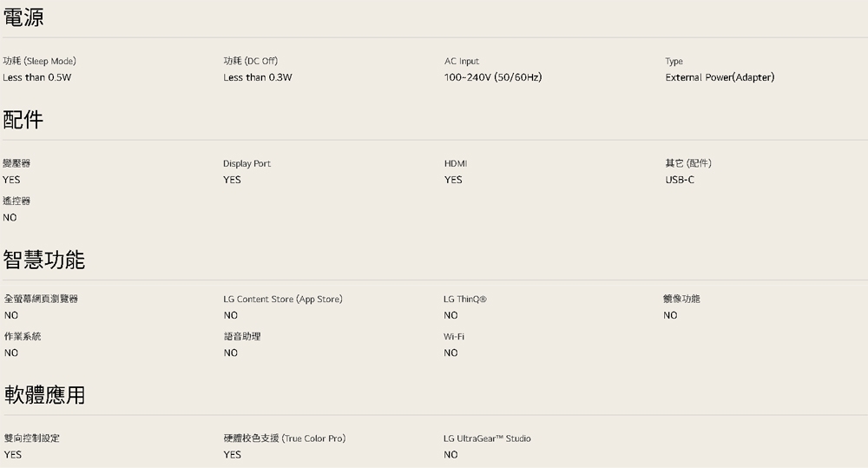Select the HDMI spec label

(x=456, y=163)
